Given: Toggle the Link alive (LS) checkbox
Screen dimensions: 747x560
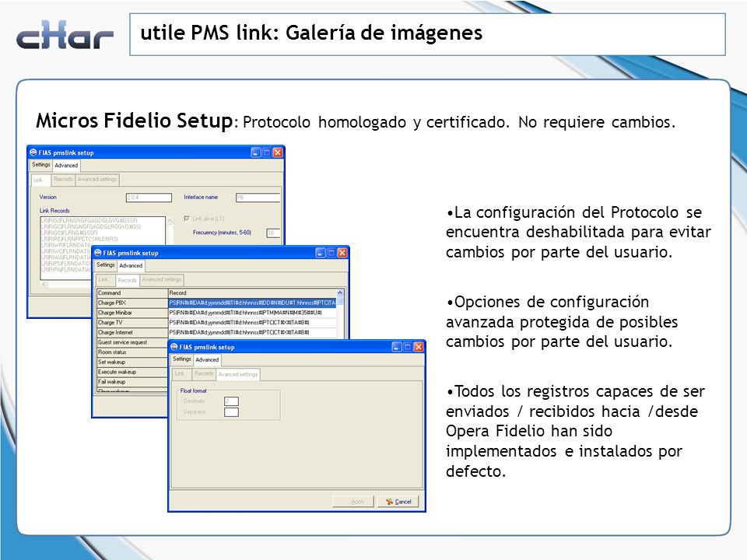Looking at the screenshot, I should click(186, 219).
